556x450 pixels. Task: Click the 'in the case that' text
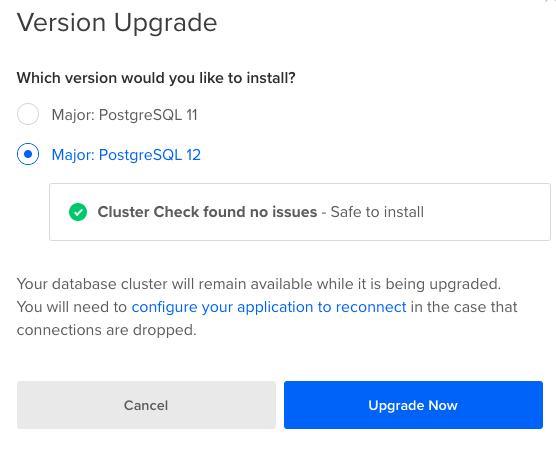click(464, 307)
